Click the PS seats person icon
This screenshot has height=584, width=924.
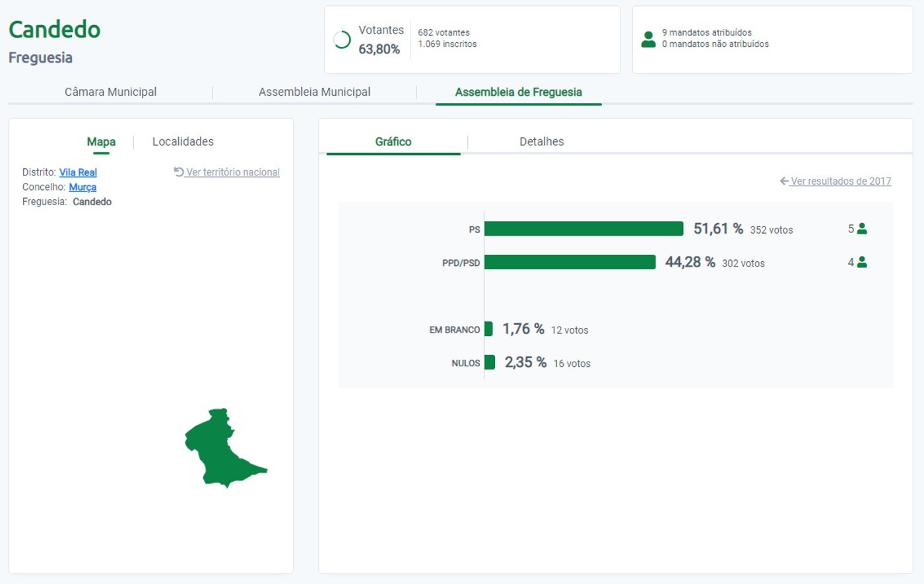point(862,229)
